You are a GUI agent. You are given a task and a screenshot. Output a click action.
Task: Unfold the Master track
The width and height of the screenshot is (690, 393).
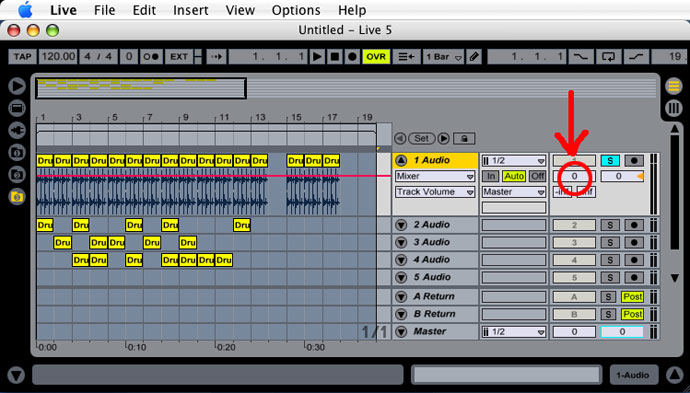[401, 332]
